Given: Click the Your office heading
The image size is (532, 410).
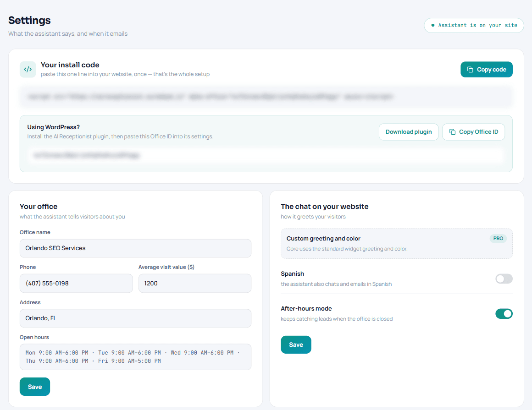Looking at the screenshot, I should click(39, 206).
